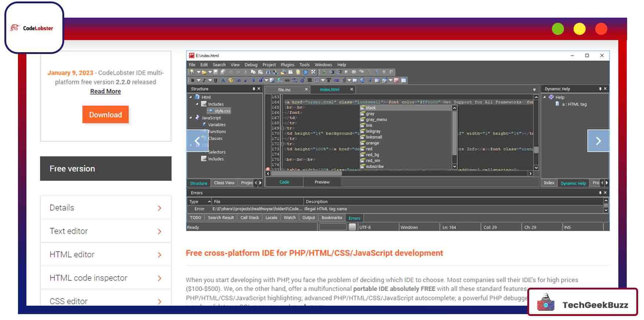
Task: Pin the Errors panel
Action: click(x=600, y=193)
